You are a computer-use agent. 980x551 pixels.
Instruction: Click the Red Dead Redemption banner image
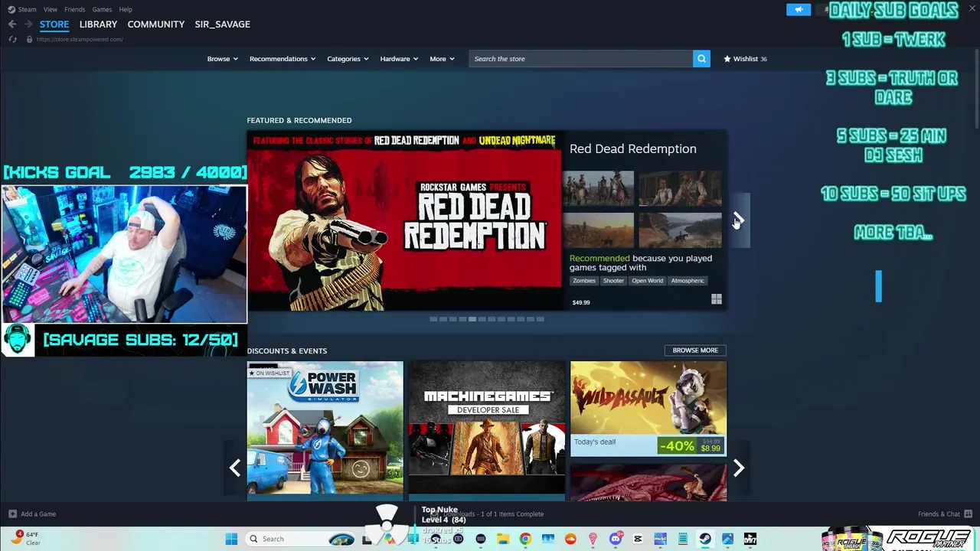pos(404,221)
